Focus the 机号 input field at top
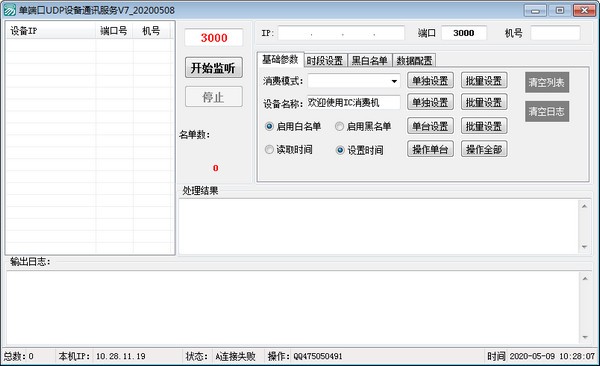The image size is (600, 366). pyautogui.click(x=555, y=33)
